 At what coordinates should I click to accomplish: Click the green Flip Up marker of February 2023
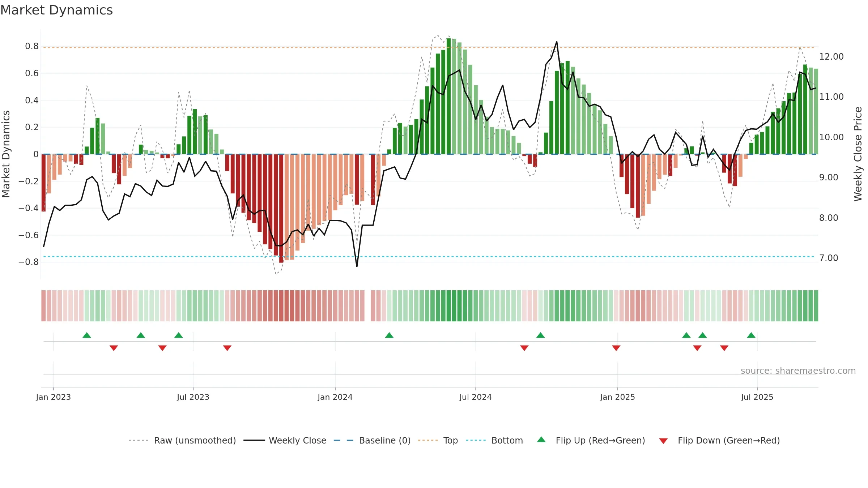87,335
